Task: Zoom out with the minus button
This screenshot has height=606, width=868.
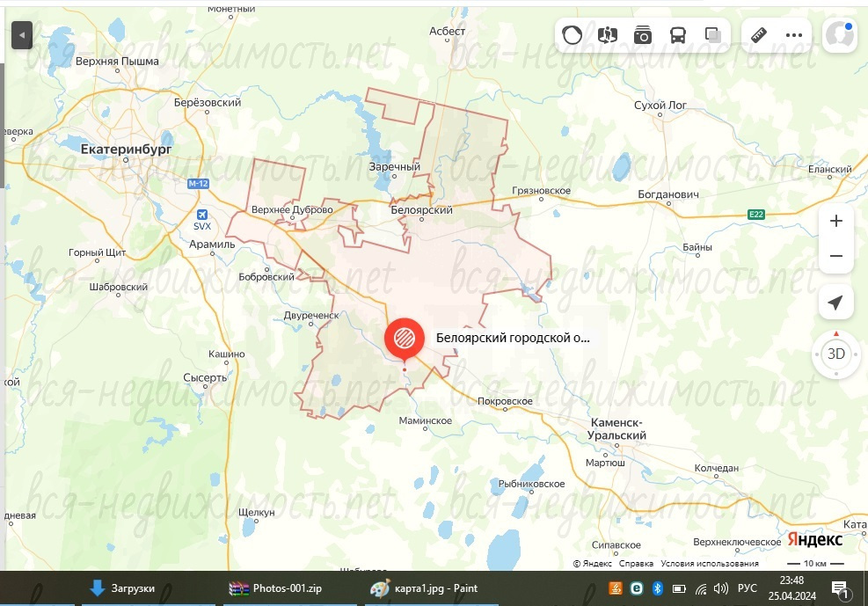Action: 835,256
